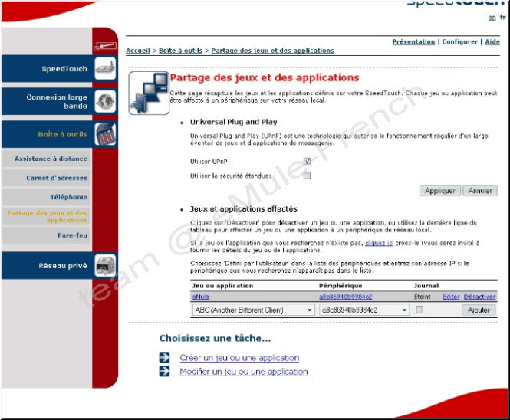Open the a8c86940b9984c2 device dropdown

point(364,310)
